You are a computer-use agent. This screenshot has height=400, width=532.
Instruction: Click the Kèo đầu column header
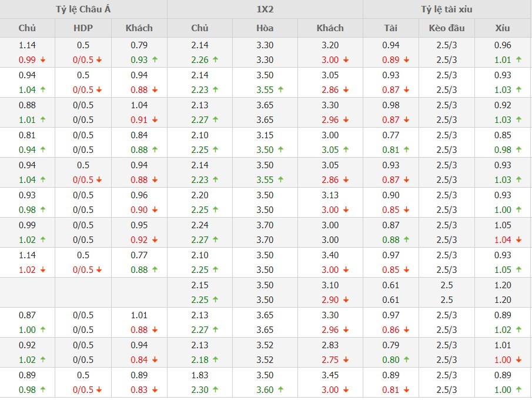[x=447, y=28]
